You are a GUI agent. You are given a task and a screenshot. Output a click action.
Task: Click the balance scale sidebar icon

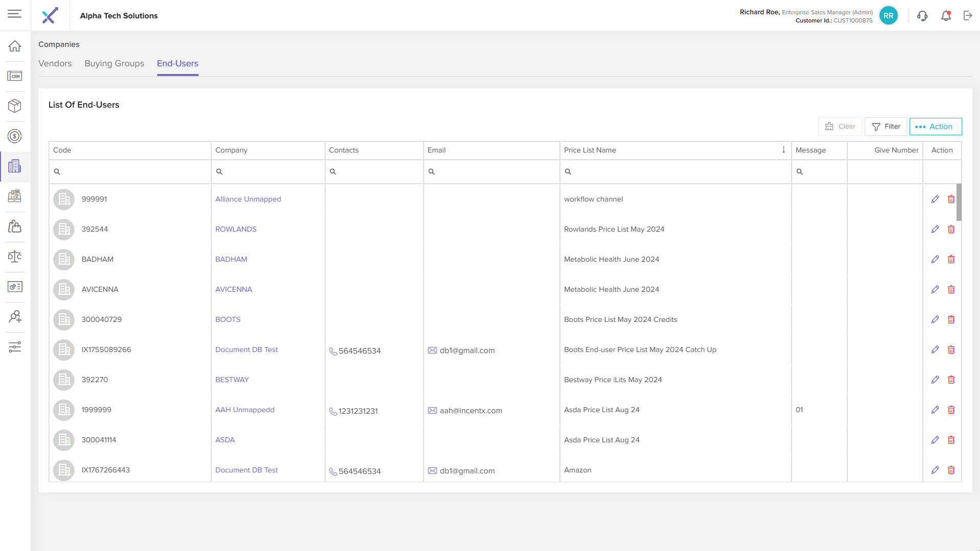click(x=15, y=257)
